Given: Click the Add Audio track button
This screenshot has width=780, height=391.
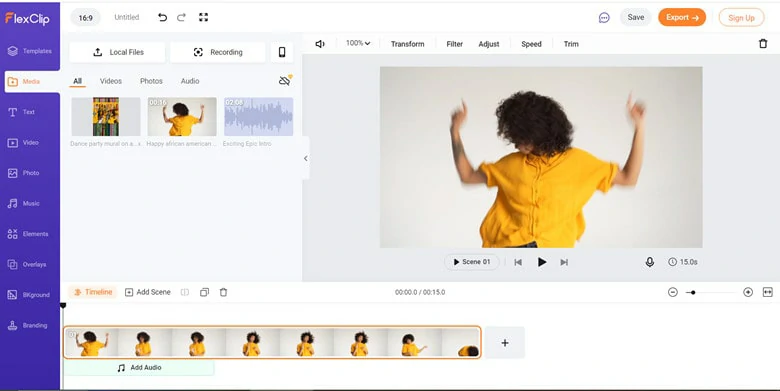Looking at the screenshot, I should [139, 368].
